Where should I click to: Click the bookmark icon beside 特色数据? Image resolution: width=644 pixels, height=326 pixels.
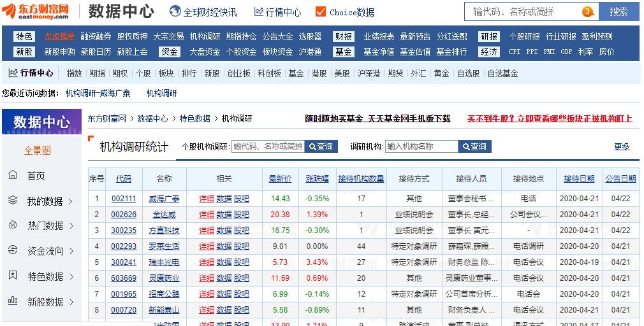(13, 275)
